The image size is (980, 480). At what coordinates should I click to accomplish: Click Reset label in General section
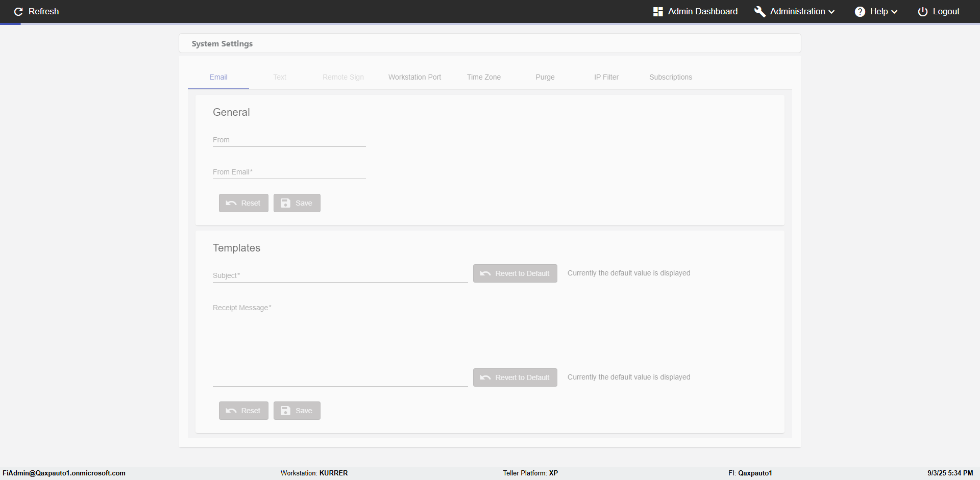pos(251,203)
